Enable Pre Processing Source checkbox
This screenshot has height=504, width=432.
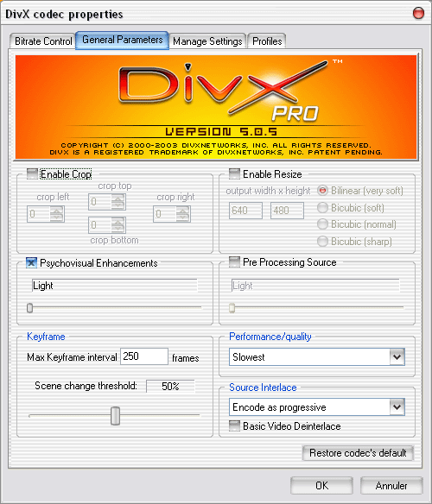(x=234, y=262)
